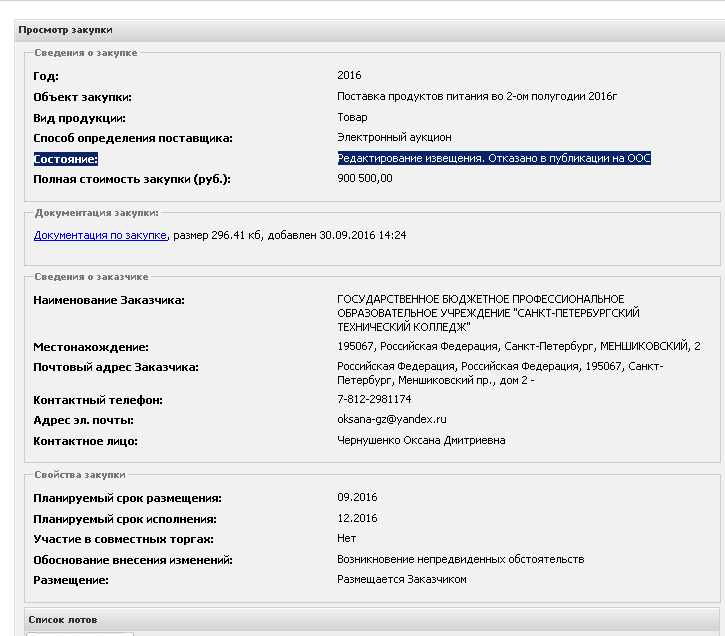Viewport: 725px width, 636px height.
Task: Click the purchase cost value 900 500,00
Action: point(365,178)
